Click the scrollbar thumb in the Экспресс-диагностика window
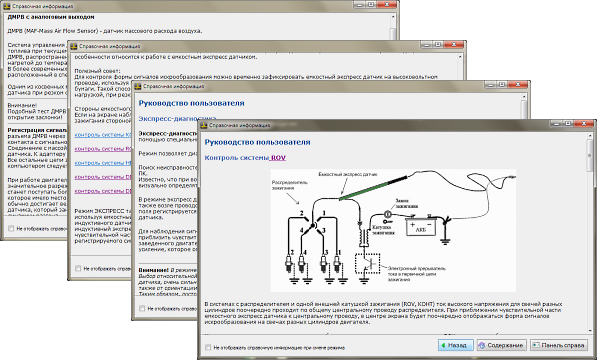Viewport: 597px width, 360px height. tap(524, 109)
